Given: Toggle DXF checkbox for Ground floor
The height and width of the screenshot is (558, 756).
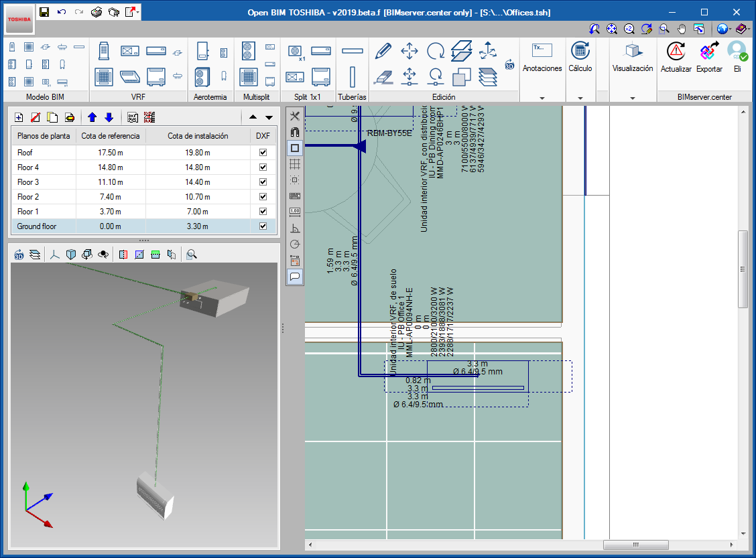Looking at the screenshot, I should coord(263,226).
